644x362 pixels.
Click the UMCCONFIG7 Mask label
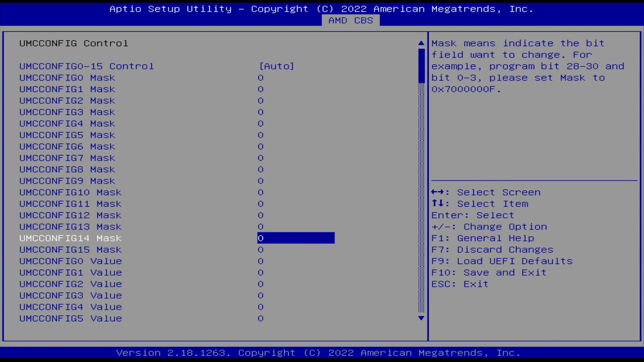pos(67,158)
